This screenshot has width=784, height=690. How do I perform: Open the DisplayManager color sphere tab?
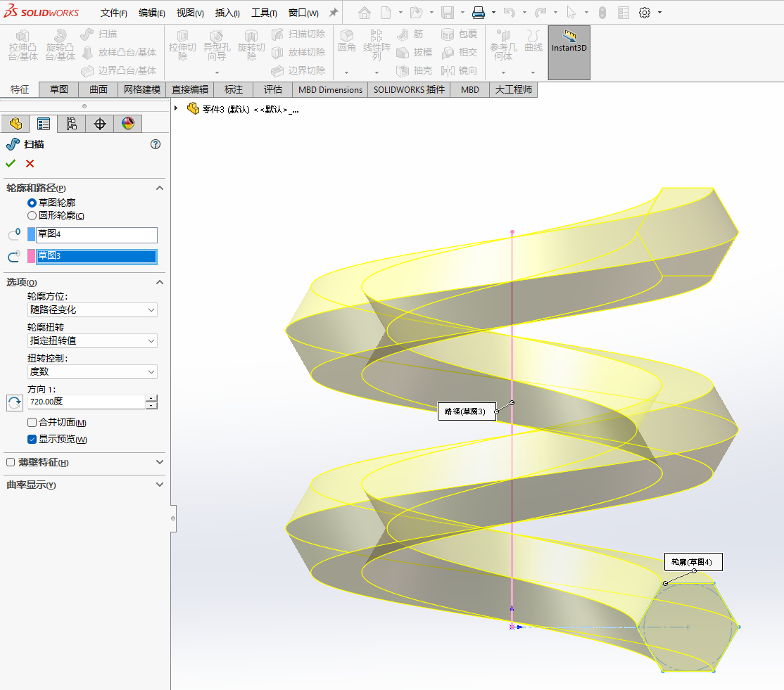pos(127,124)
